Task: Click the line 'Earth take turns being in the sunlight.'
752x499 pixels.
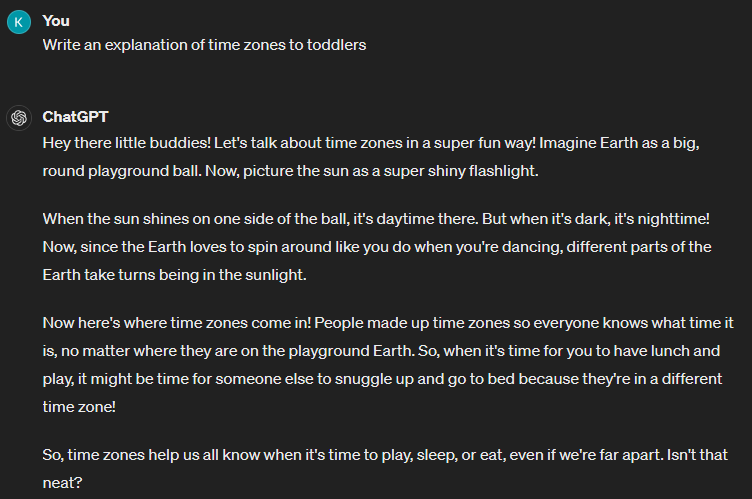Action: tap(175, 275)
